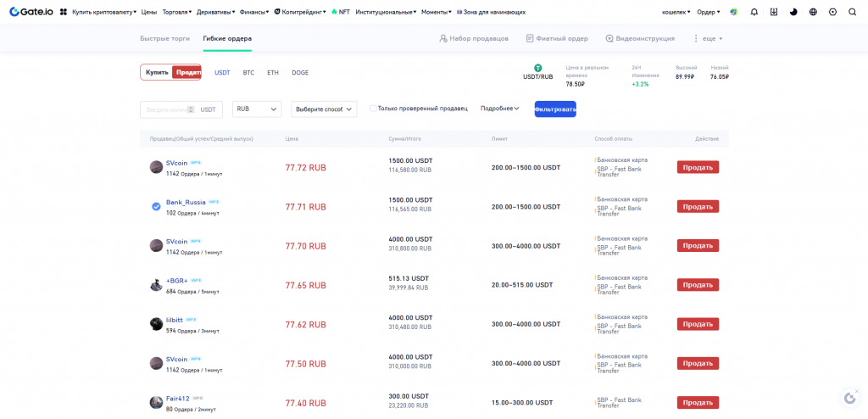Screen dimensions: 868x419
Task: Open the notifications bell icon
Action: (754, 12)
